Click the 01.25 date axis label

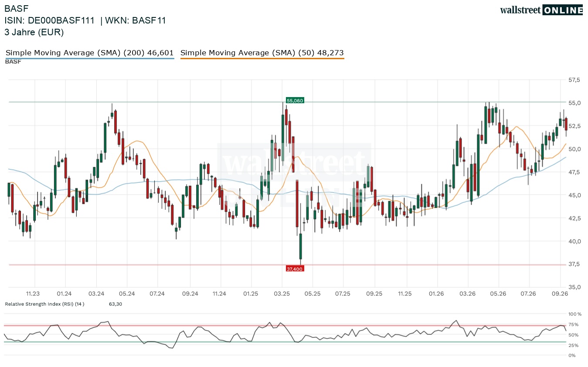(x=251, y=293)
